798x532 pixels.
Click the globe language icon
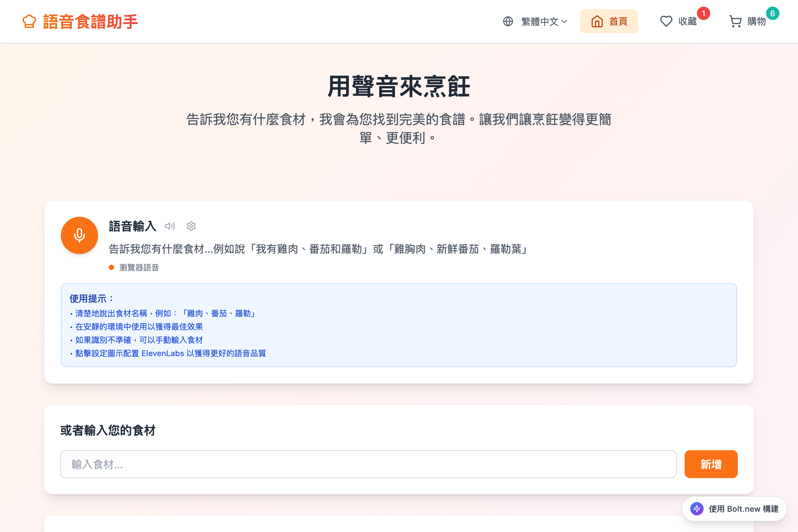[508, 21]
